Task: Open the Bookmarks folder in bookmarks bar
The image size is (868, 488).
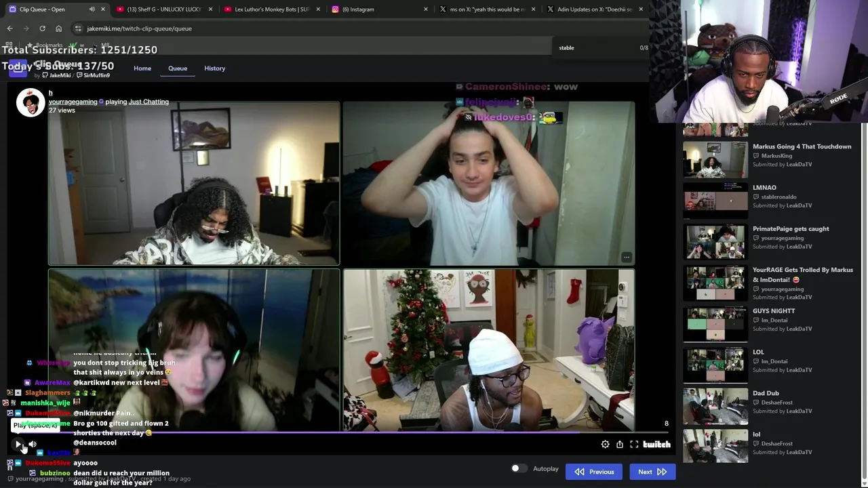Action: (45, 45)
